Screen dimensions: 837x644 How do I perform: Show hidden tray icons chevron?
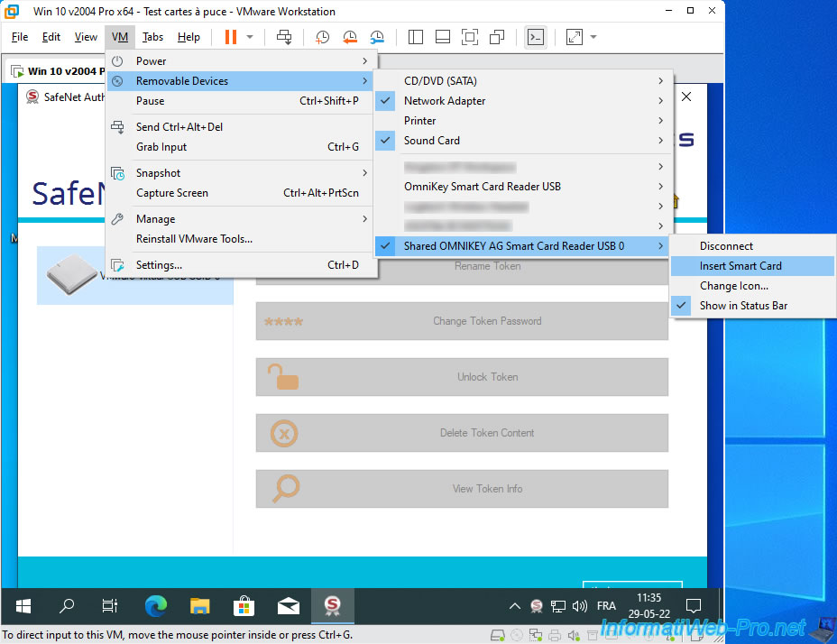tap(515, 605)
